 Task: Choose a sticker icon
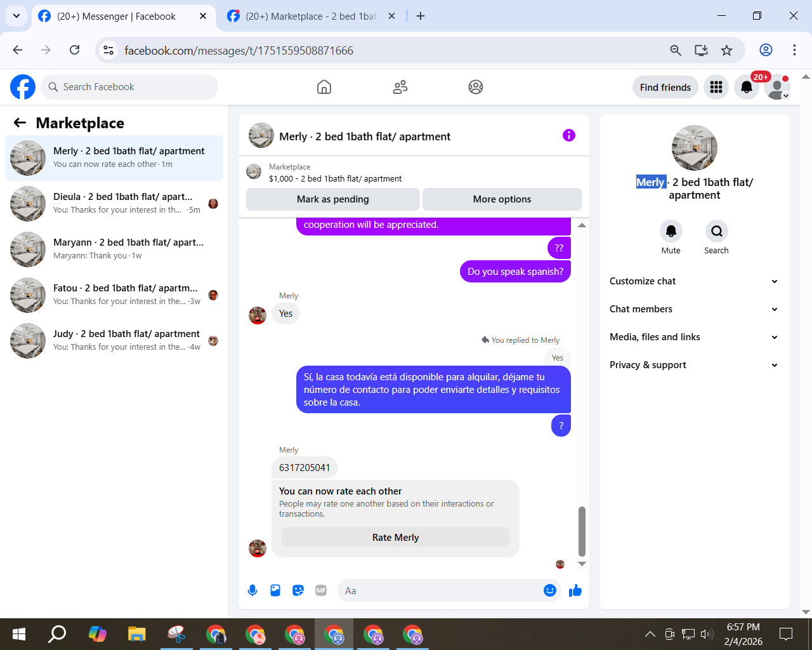[x=298, y=590]
